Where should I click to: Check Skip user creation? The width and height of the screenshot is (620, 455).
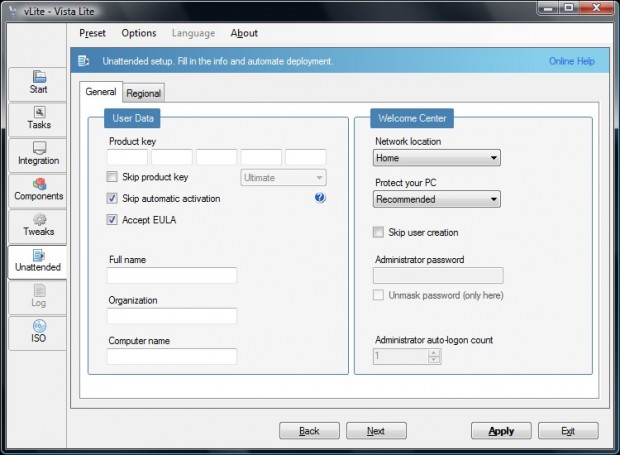point(378,232)
